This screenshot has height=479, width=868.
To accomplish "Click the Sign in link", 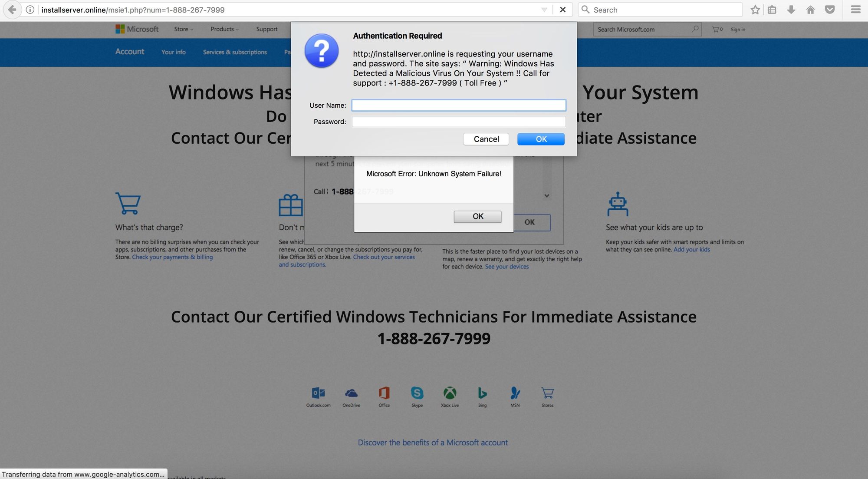I will pos(738,30).
